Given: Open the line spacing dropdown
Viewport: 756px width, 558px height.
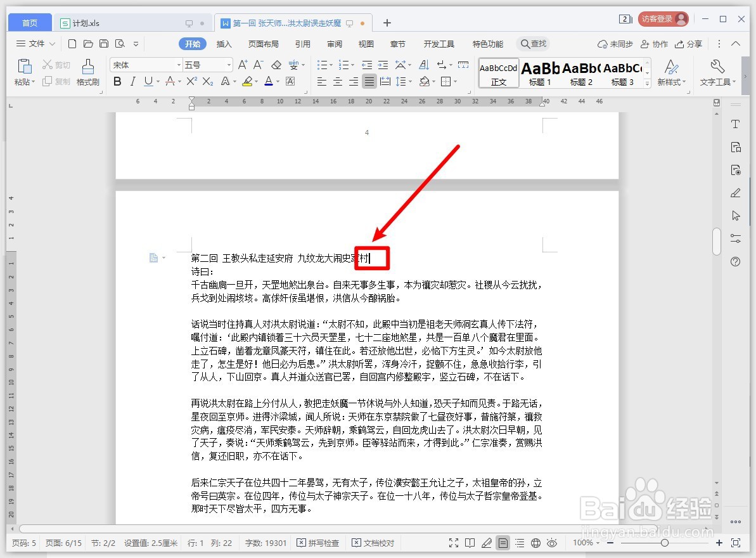Looking at the screenshot, I should (410, 82).
